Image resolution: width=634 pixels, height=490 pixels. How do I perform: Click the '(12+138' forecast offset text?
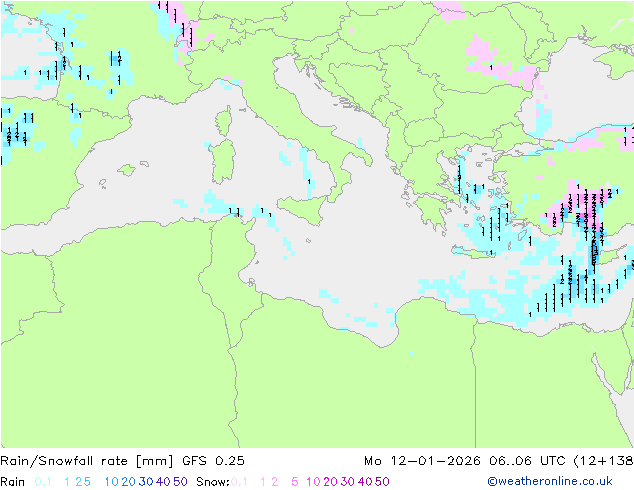coord(603,461)
